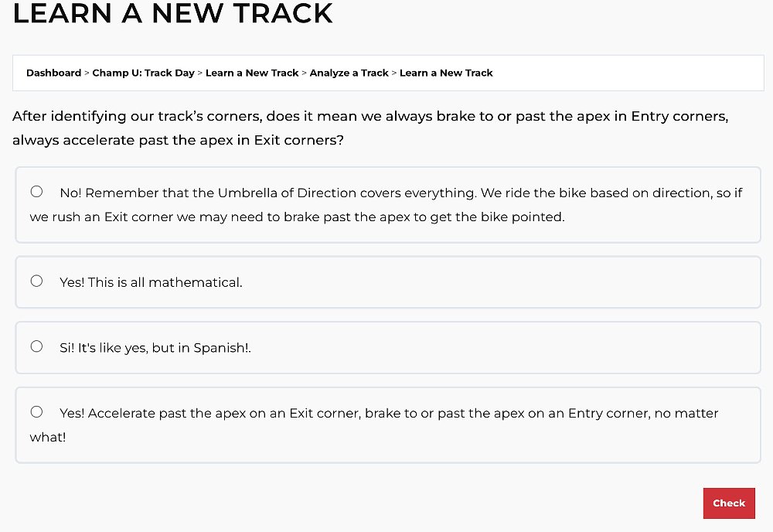Select the "No! Remember that the Umbrella" radio button
This screenshot has height=532, width=773.
click(36, 192)
